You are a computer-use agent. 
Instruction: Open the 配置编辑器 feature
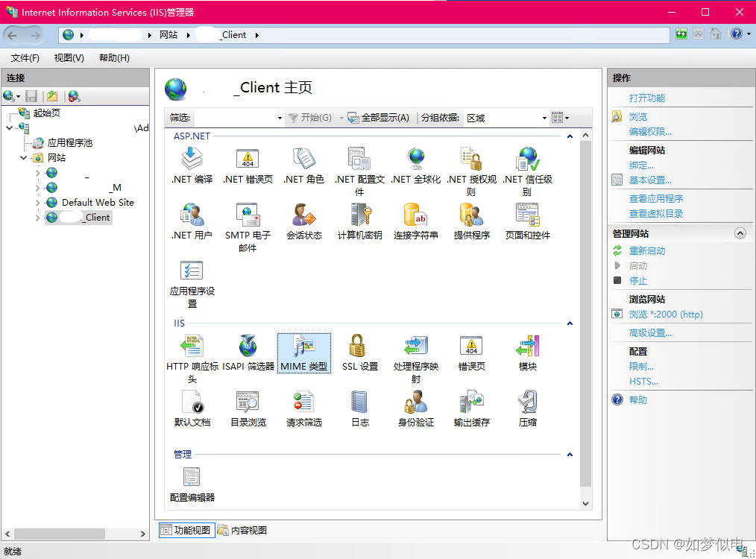point(192,484)
